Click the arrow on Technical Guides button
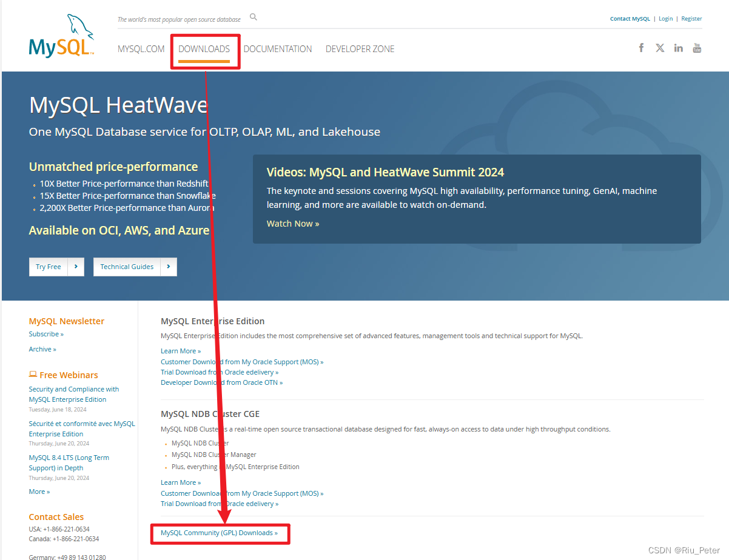The image size is (729, 560). (x=169, y=267)
